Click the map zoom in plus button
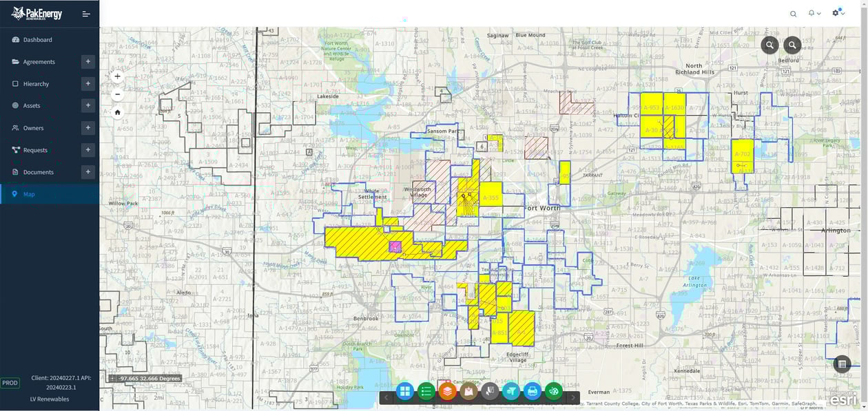Image resolution: width=868 pixels, height=411 pixels. (117, 76)
